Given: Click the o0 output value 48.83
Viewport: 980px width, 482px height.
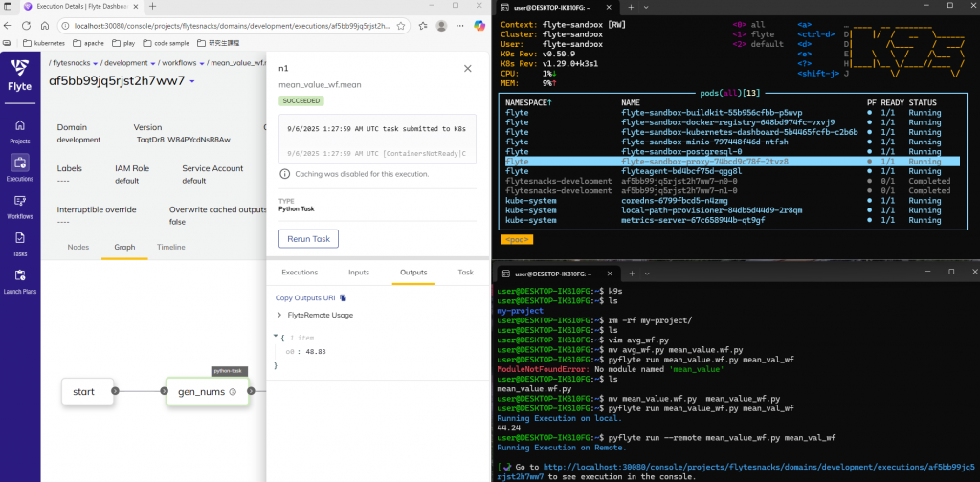Looking at the screenshot, I should (x=314, y=352).
